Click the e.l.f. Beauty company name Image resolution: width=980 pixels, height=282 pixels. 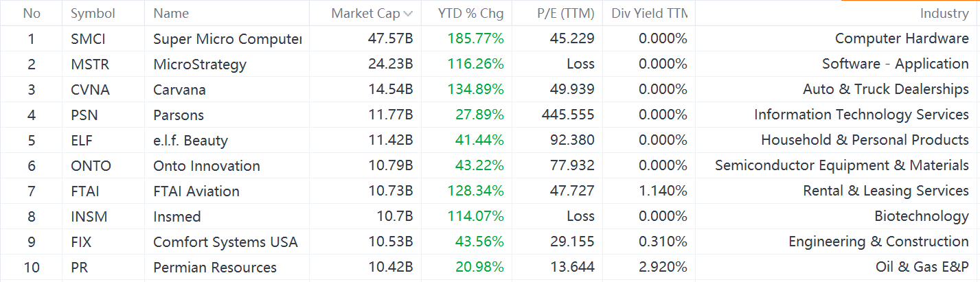[x=190, y=141]
